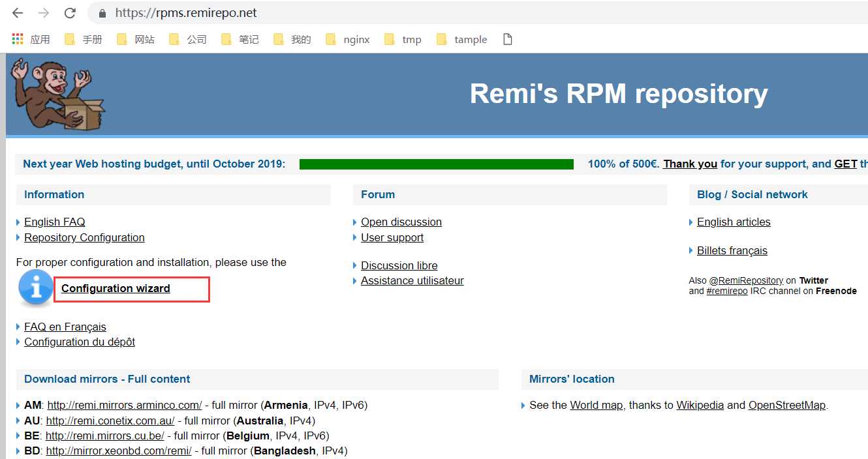
Task: Click the browser back arrow
Action: (18, 13)
